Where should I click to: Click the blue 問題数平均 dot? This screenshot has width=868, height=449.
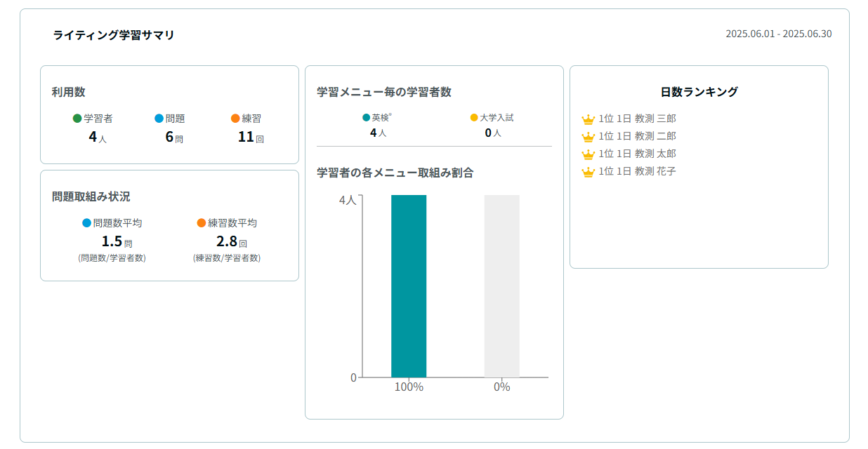click(86, 223)
